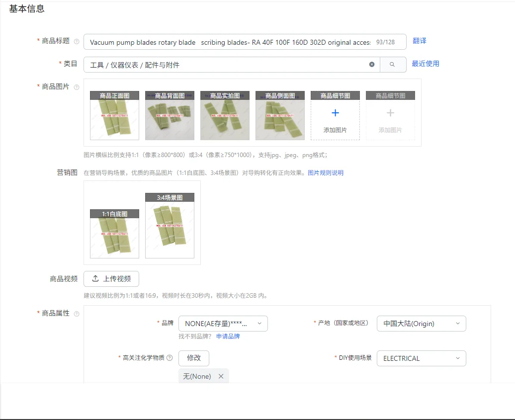Click the category search magnifier icon
Viewport: 515px width, 420px height.
(392, 64)
